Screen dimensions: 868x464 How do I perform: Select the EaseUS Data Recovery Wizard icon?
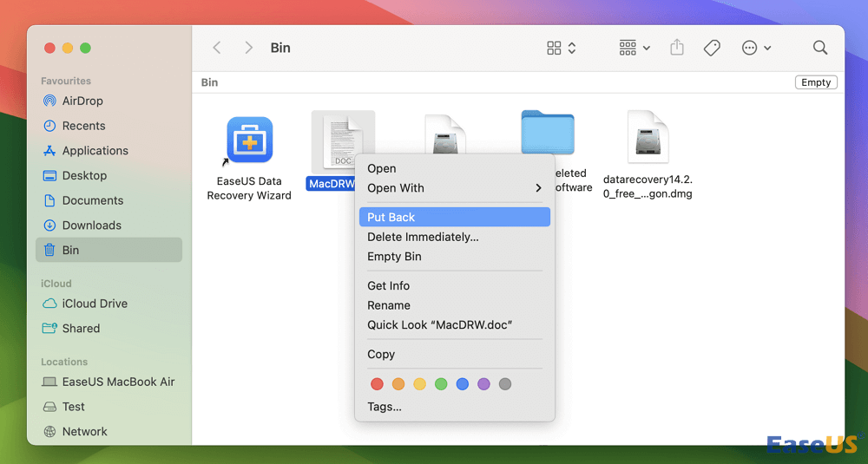(x=249, y=141)
